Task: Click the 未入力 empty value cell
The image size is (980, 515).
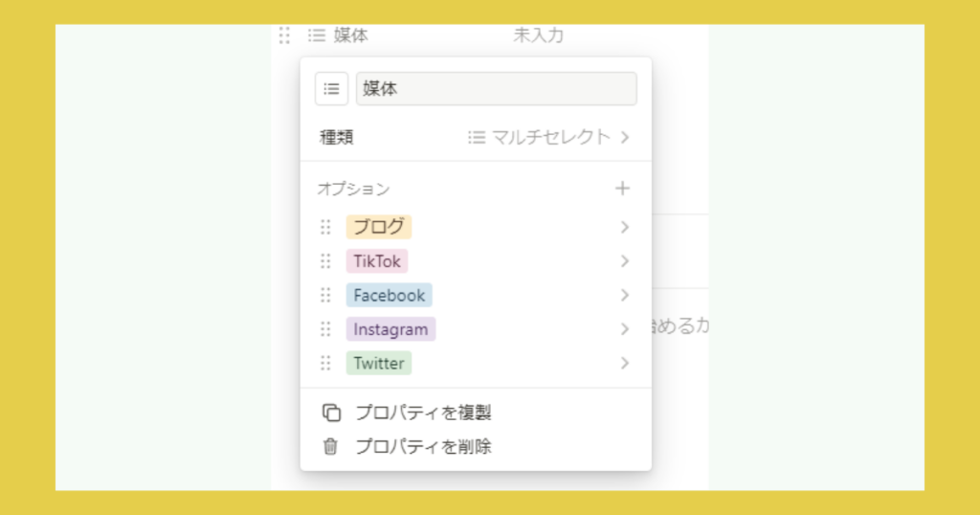Action: tap(539, 35)
